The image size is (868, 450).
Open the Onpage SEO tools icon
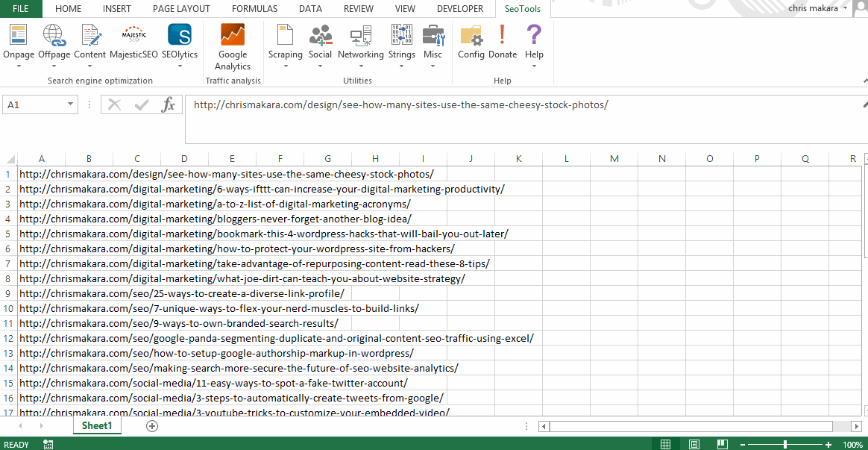tap(18, 34)
